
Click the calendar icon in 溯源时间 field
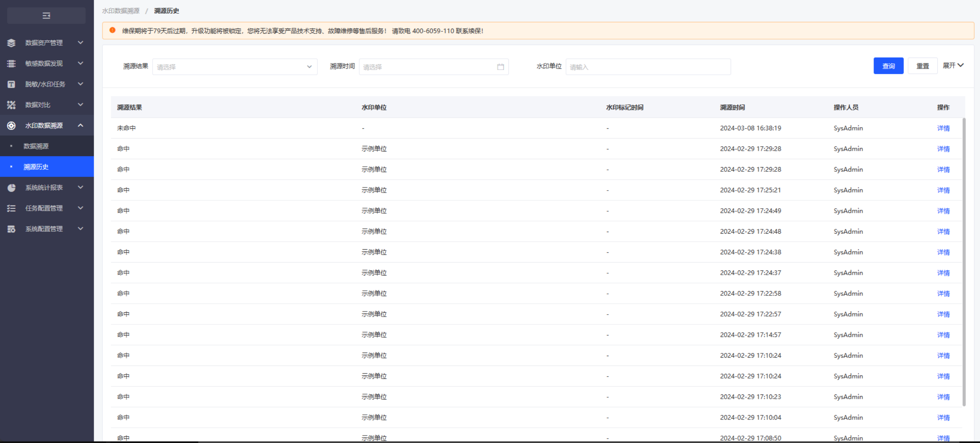500,67
